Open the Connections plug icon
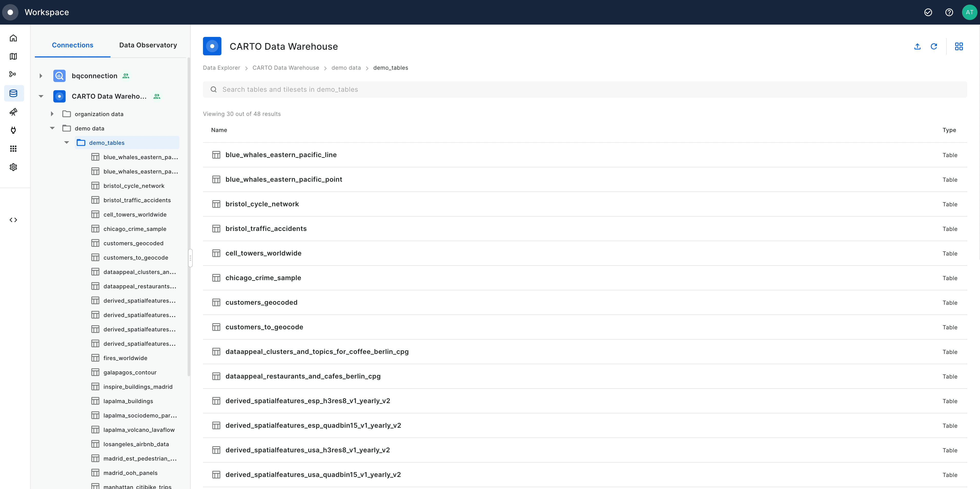Screen dimensions: 980x489 (13, 130)
